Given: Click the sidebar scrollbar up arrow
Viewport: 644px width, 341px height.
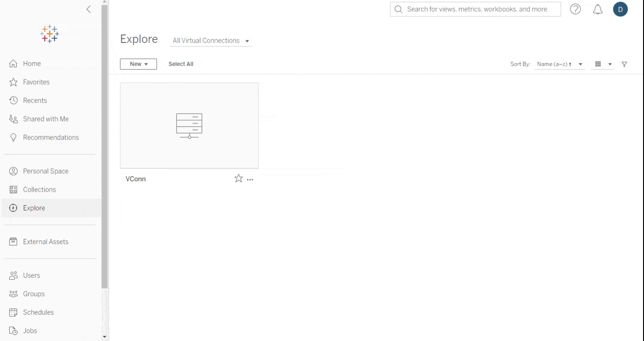Looking at the screenshot, I should click(x=105, y=2).
